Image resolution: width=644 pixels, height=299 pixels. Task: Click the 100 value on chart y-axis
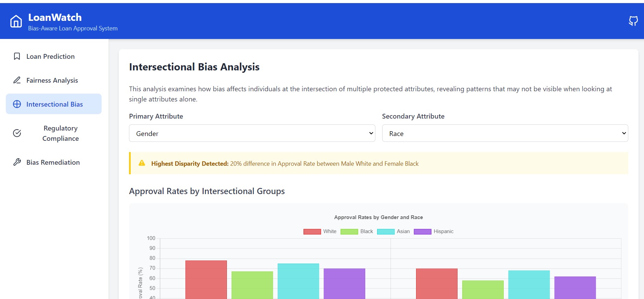click(x=151, y=238)
